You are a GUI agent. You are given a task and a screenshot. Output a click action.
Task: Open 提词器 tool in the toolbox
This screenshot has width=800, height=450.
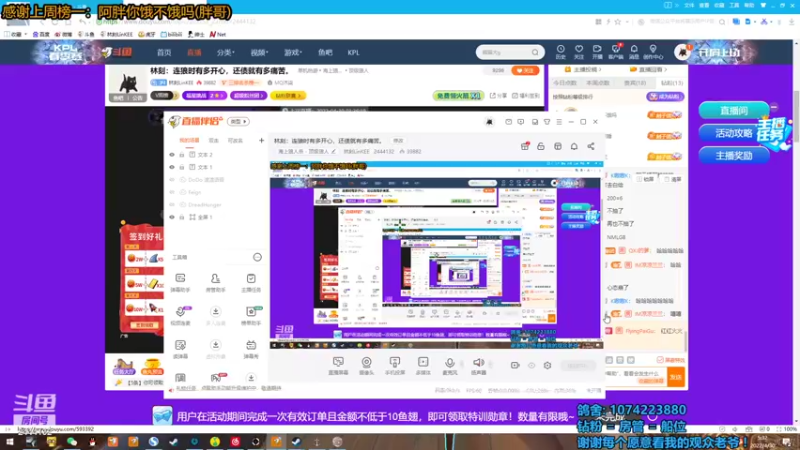pyautogui.click(x=180, y=349)
